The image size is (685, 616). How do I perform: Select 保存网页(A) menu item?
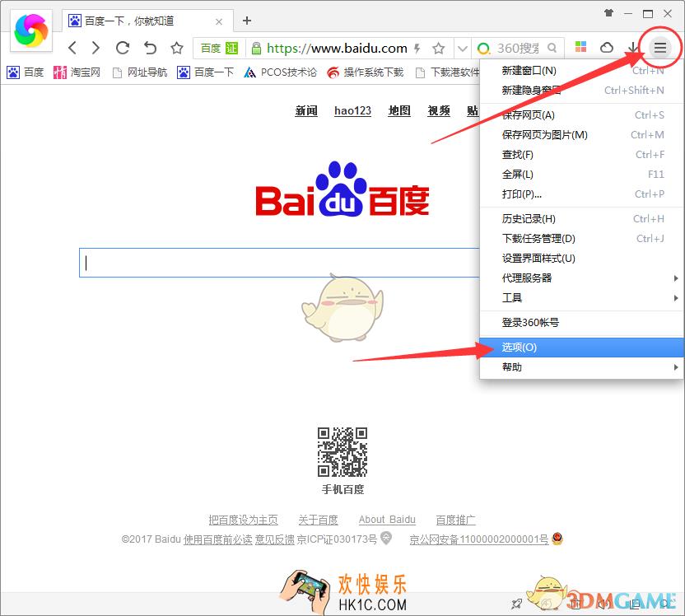581,115
